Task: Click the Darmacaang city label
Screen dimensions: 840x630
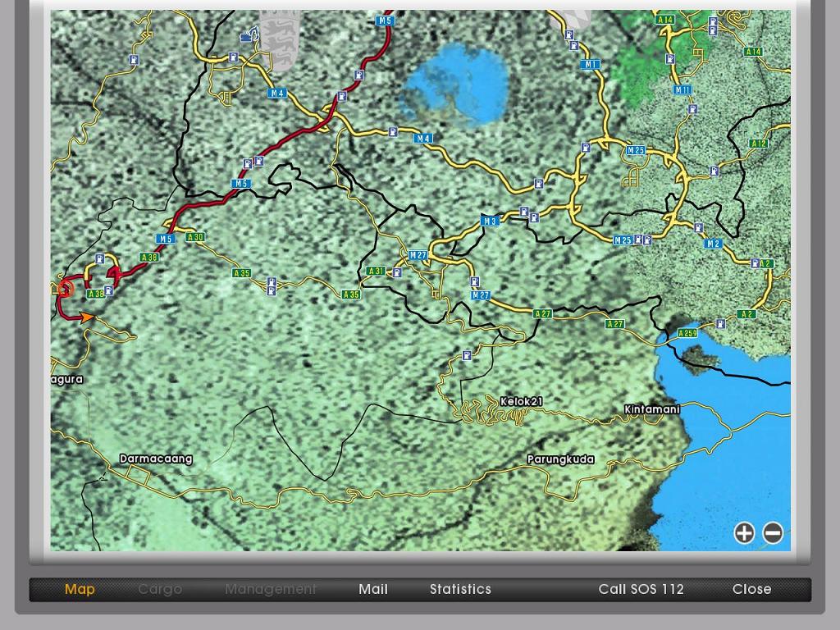Action: (156, 459)
